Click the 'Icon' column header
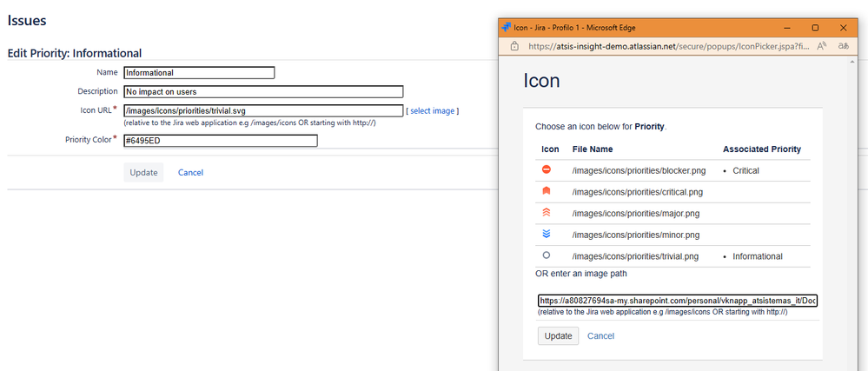Viewport: 868px width, 371px height. pyautogui.click(x=550, y=149)
